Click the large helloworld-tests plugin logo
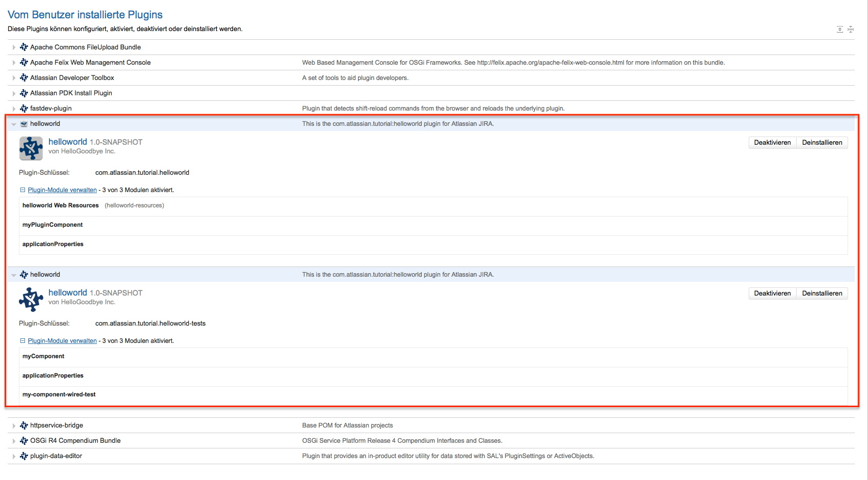 tap(31, 299)
